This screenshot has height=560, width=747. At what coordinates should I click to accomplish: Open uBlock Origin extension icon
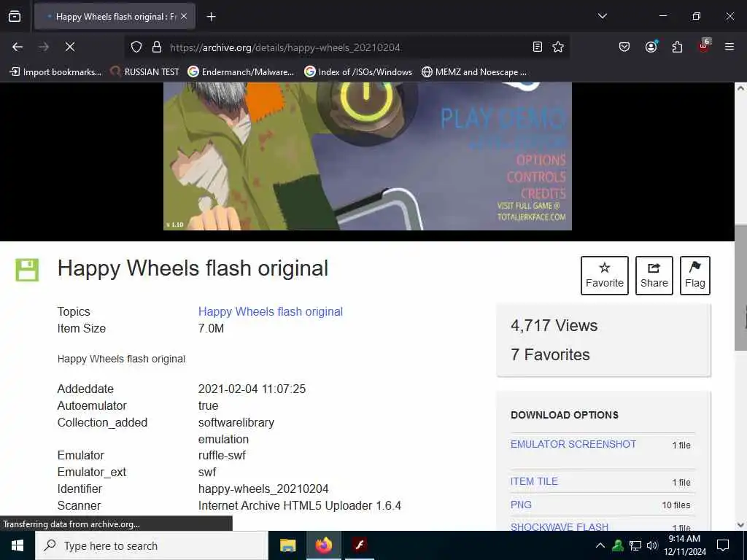click(704, 46)
